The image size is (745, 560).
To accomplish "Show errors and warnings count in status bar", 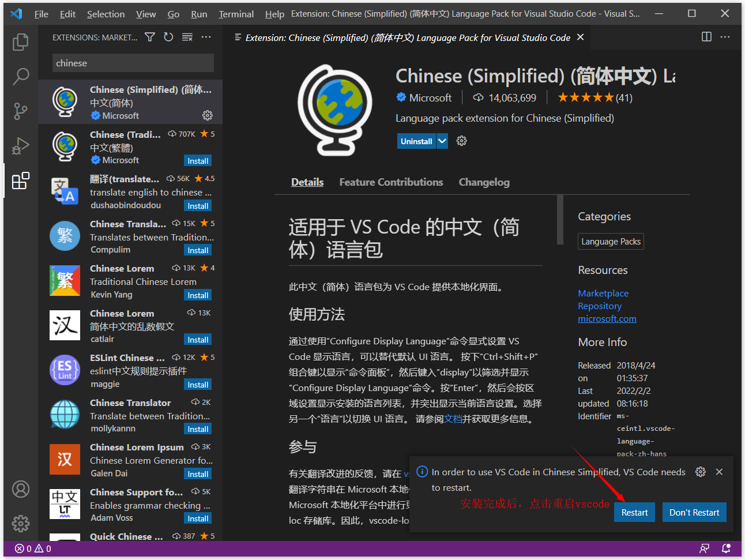I will pyautogui.click(x=33, y=548).
